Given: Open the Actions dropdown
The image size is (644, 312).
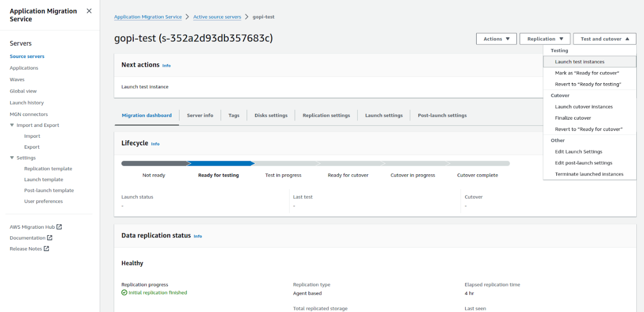Looking at the screenshot, I should point(496,39).
